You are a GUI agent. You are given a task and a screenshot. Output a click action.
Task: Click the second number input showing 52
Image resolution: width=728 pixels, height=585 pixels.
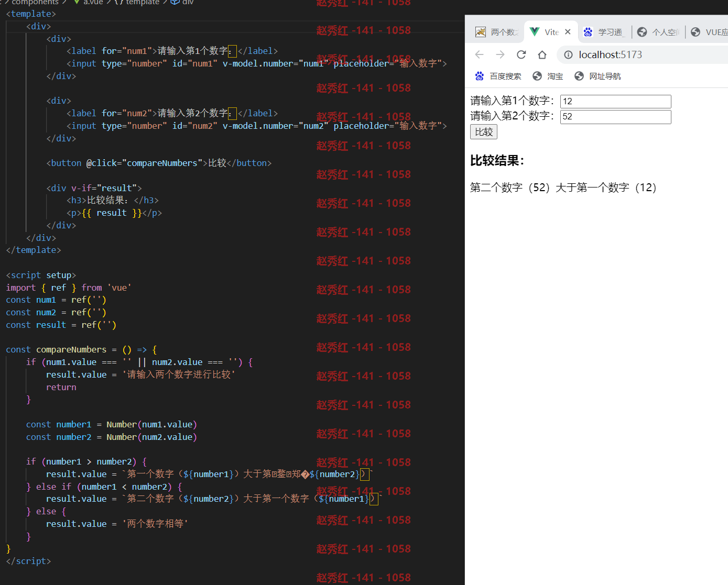click(615, 116)
